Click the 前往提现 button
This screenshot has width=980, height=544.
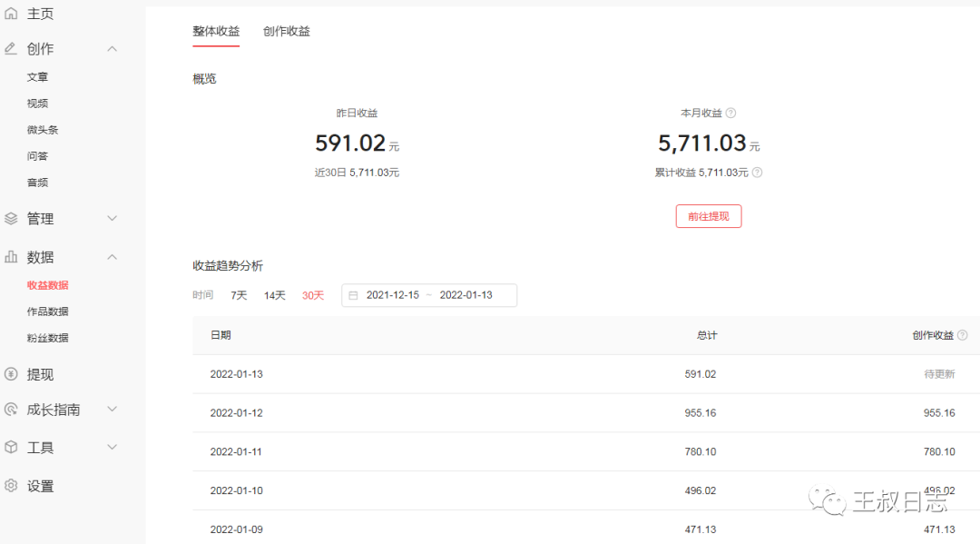708,216
